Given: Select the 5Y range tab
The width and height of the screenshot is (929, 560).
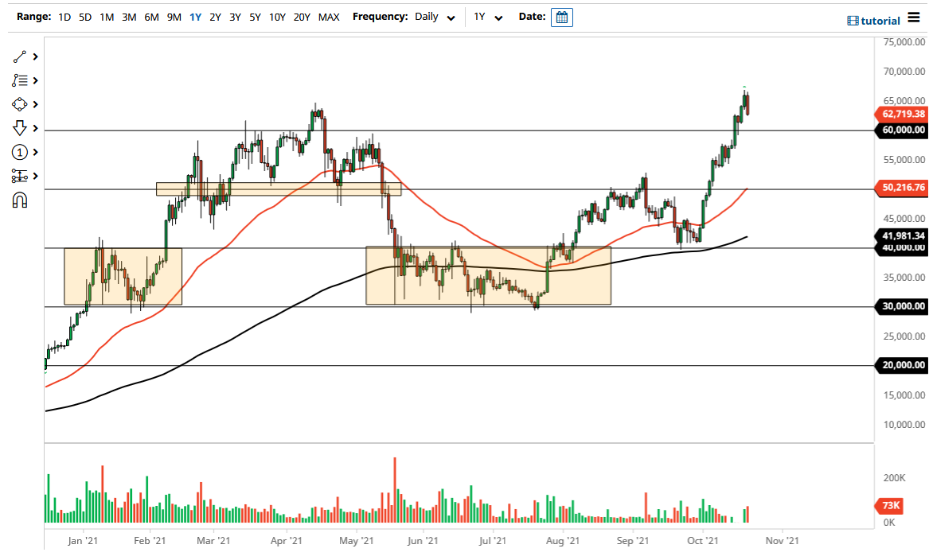Looking at the screenshot, I should pyautogui.click(x=255, y=17).
